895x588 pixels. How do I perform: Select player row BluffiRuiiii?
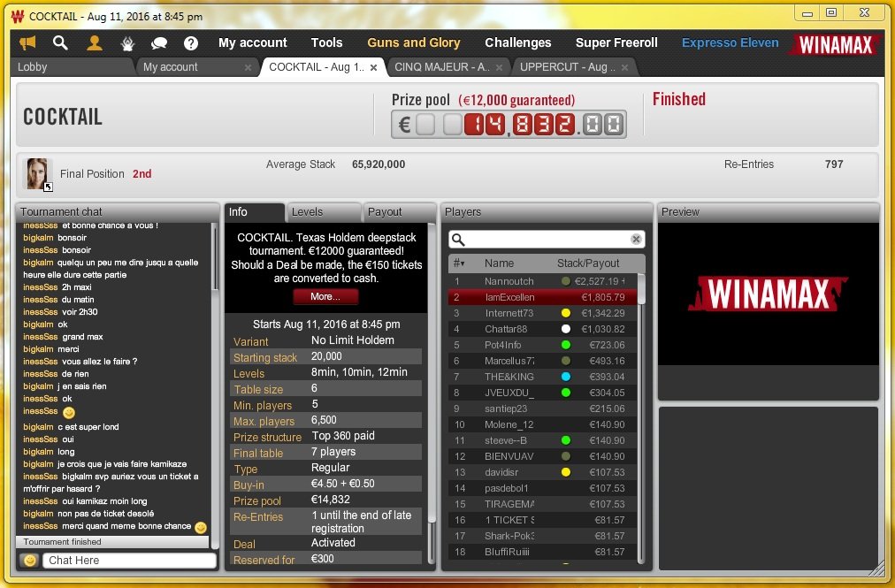(542, 552)
